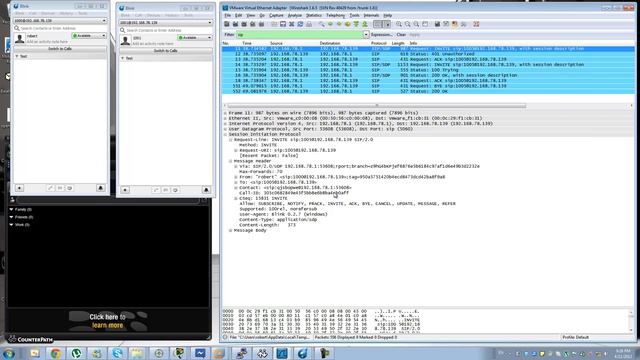Viewport: 640px width, 360px height.
Task: Select packet row 401 Unauthorized
Action: pos(428,54)
